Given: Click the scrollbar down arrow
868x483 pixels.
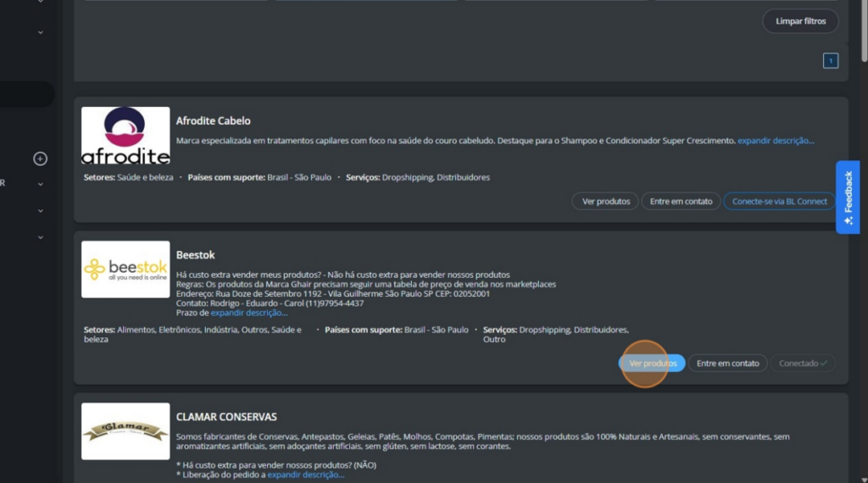Looking at the screenshot, I should 864,479.
